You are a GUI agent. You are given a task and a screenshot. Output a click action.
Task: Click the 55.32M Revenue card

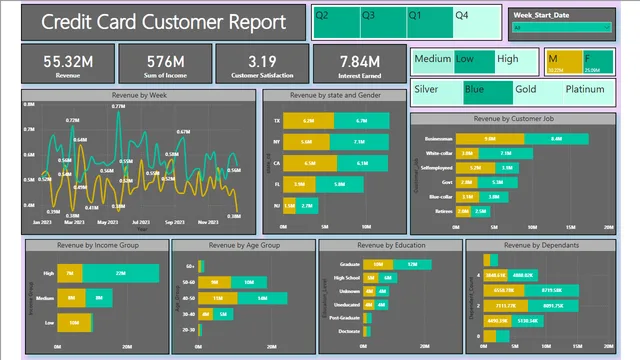click(x=68, y=64)
